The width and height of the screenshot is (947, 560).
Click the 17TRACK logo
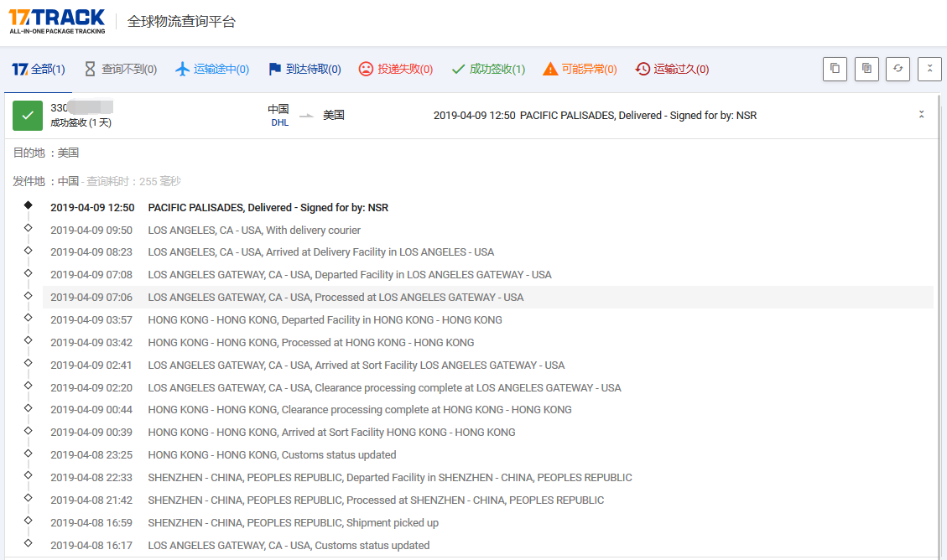(57, 21)
